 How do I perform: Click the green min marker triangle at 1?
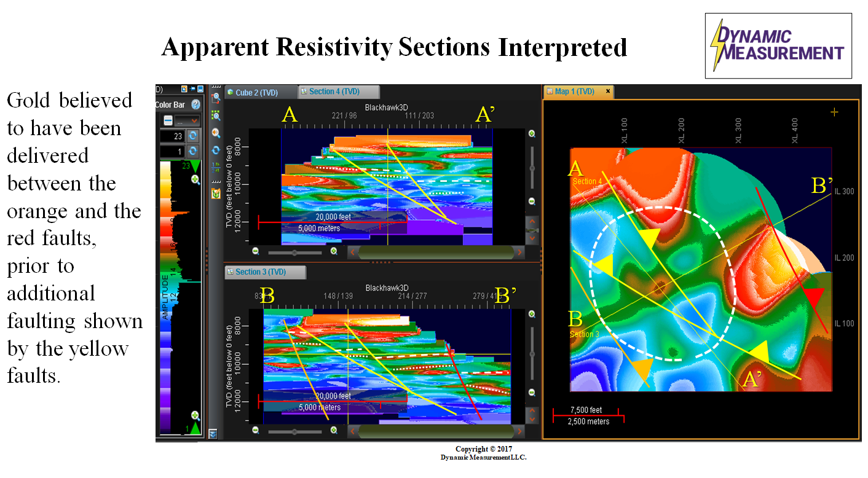point(195,428)
